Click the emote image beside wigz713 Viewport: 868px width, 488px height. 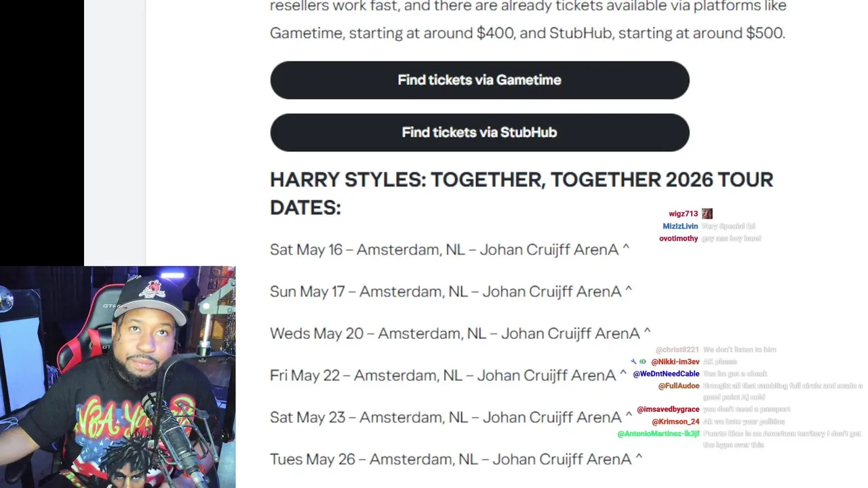pos(707,213)
